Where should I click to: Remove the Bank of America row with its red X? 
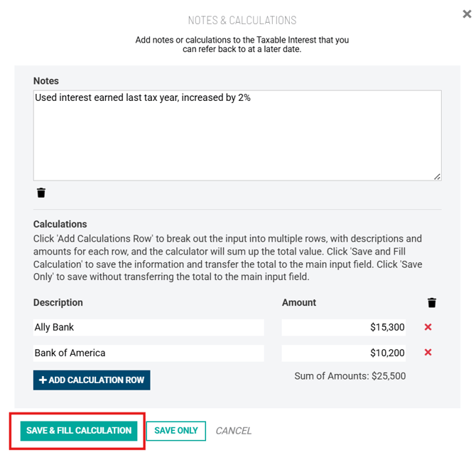click(428, 353)
